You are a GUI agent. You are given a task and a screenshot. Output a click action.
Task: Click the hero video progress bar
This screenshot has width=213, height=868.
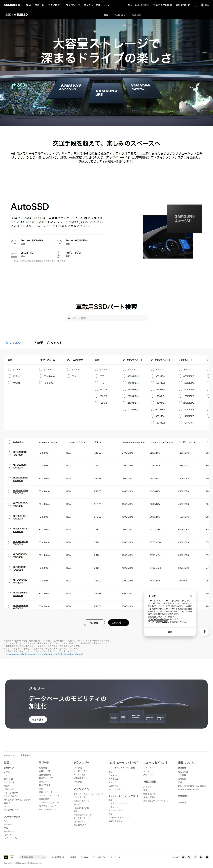coord(169,108)
